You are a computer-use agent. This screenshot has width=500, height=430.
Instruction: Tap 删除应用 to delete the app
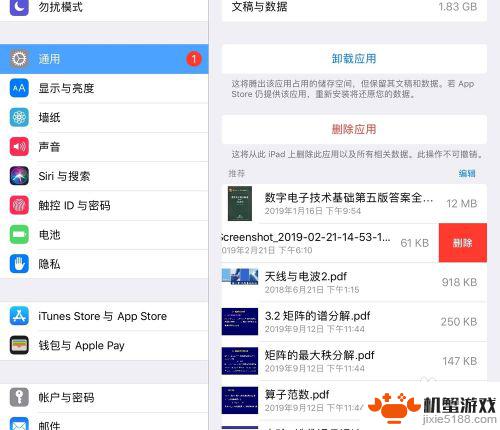[354, 129]
